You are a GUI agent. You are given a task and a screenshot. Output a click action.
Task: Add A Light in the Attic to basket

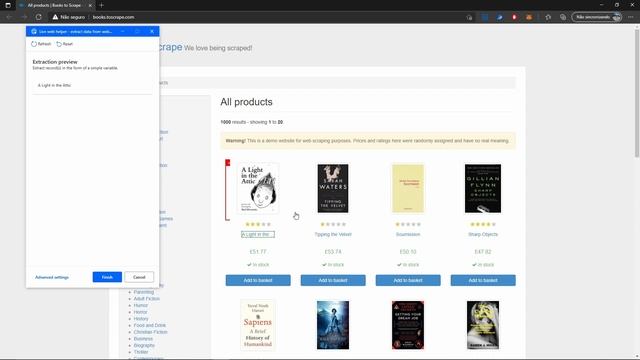(x=258, y=280)
